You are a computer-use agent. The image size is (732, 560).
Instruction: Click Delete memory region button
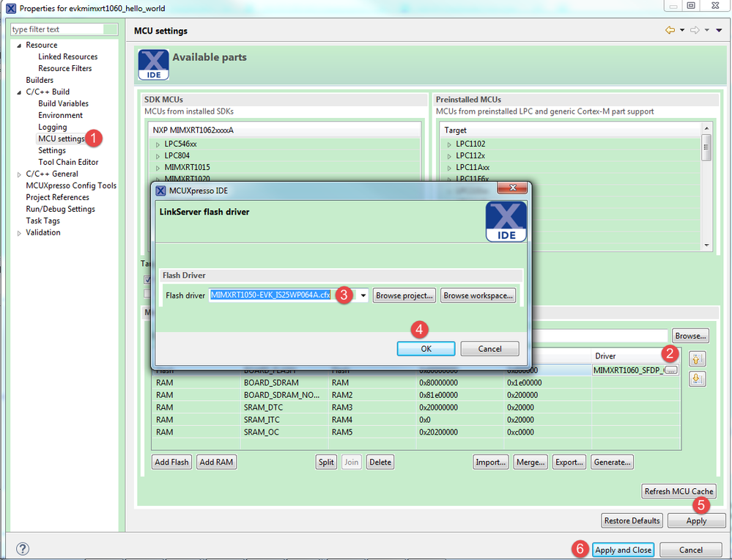click(x=380, y=462)
